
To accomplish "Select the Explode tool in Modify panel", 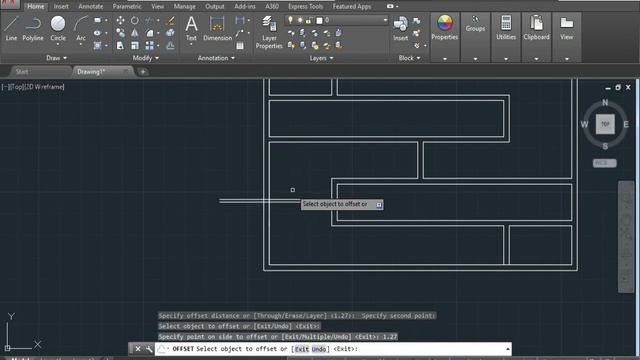I will click(x=171, y=33).
